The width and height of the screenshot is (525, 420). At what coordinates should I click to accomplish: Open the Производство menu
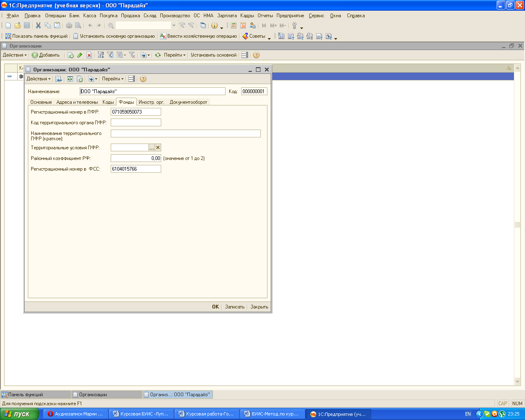click(x=175, y=16)
